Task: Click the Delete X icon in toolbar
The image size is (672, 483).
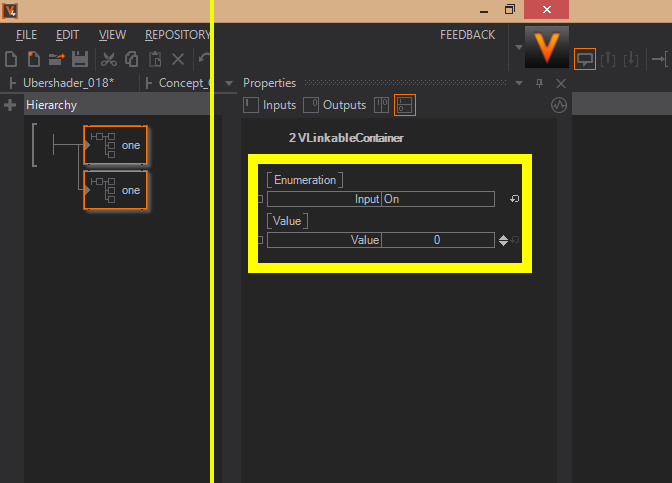Action: point(178,60)
